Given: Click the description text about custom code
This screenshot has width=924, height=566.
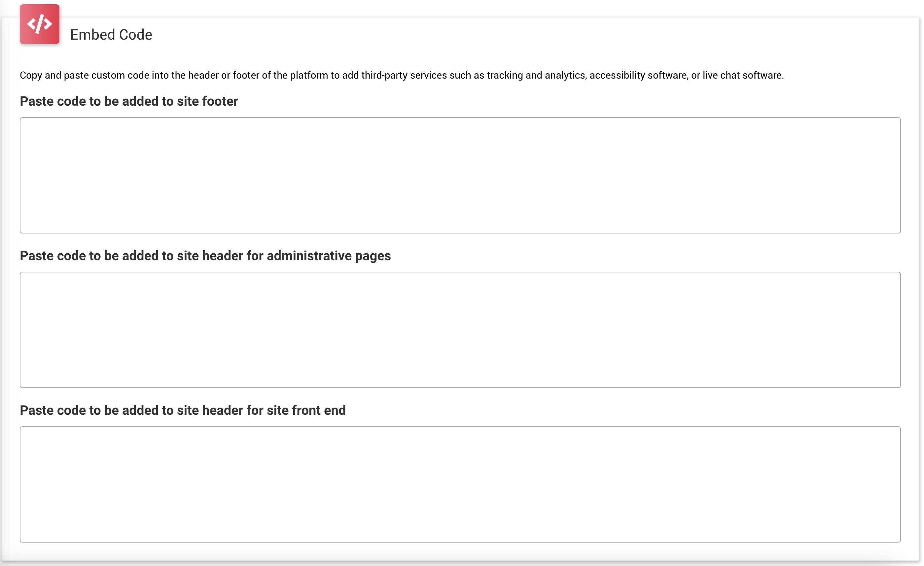Looking at the screenshot, I should 402,75.
